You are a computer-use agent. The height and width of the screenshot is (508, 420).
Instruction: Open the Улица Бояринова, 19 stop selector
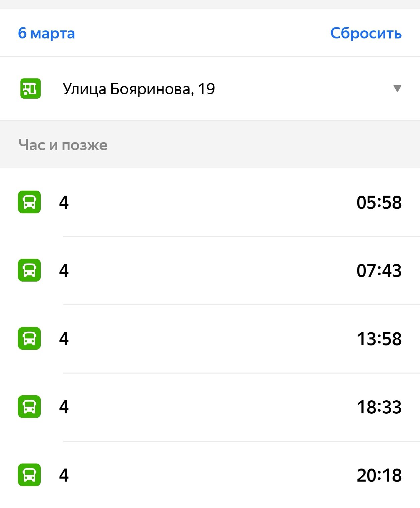139,89
